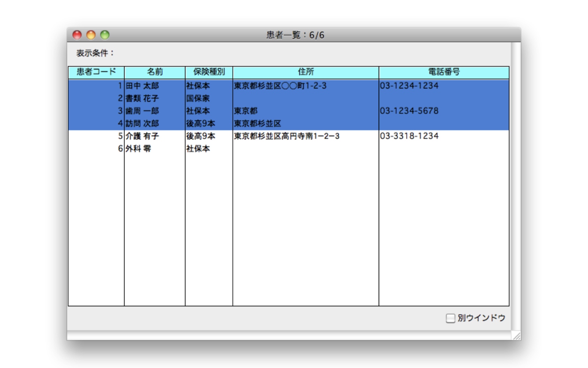Select patient 歯周 一郎 row

[142, 111]
